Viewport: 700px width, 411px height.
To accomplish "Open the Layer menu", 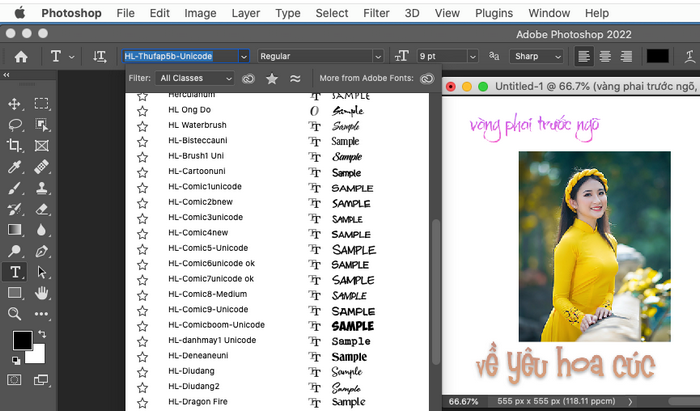I will point(246,13).
